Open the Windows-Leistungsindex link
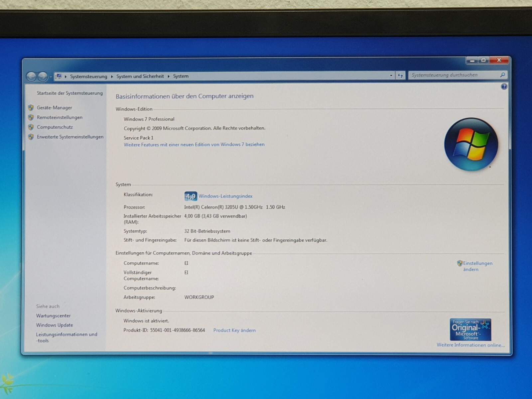This screenshot has height=399, width=532. point(225,196)
